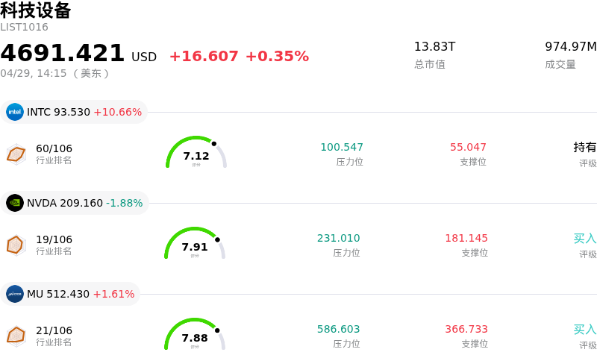597x364 pixels.
Task: Click the MU 7.88 score gauge
Action: (x=195, y=335)
